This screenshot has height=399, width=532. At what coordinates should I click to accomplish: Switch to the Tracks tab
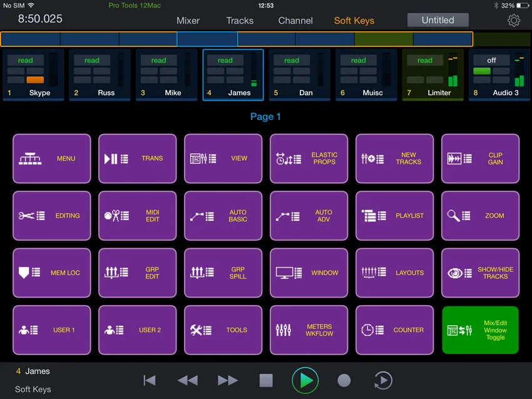coord(240,21)
